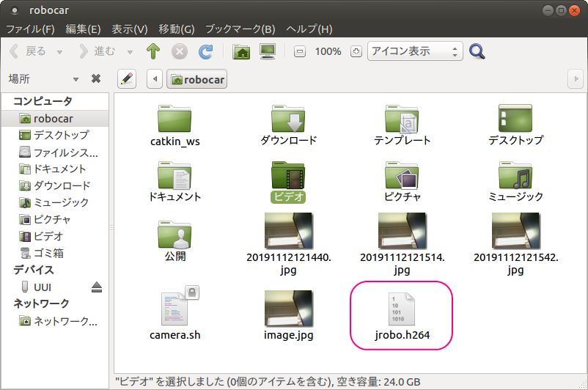Select the 公開 folder
The image size is (588, 390).
coord(174,241)
